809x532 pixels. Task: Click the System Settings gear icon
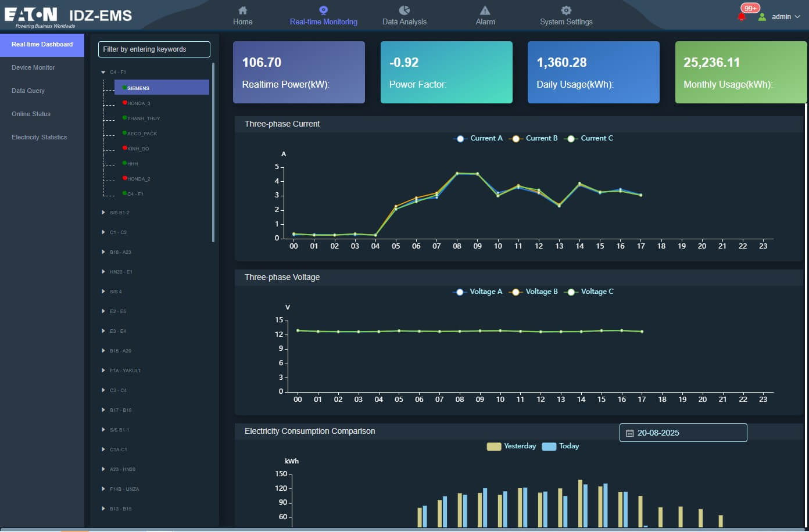click(x=566, y=10)
